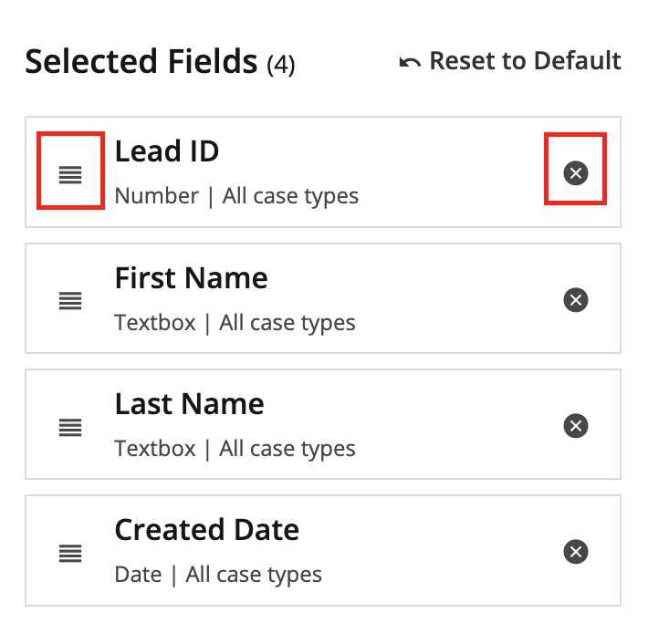Screen dimensions: 648x644
Task: Click the Selected Fields heading
Action: pos(141,62)
